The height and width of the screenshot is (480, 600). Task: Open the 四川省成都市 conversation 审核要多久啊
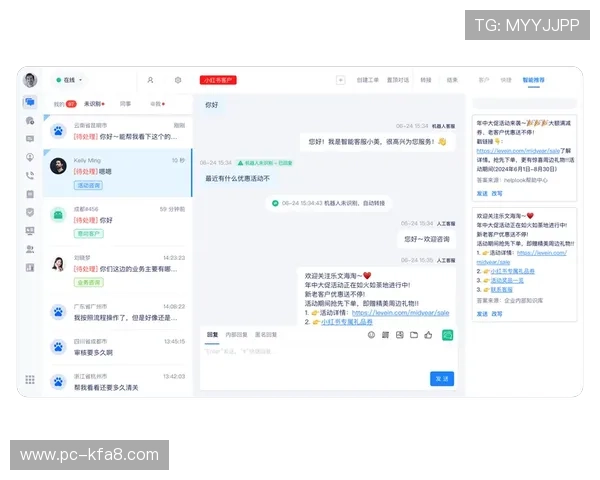(x=117, y=347)
